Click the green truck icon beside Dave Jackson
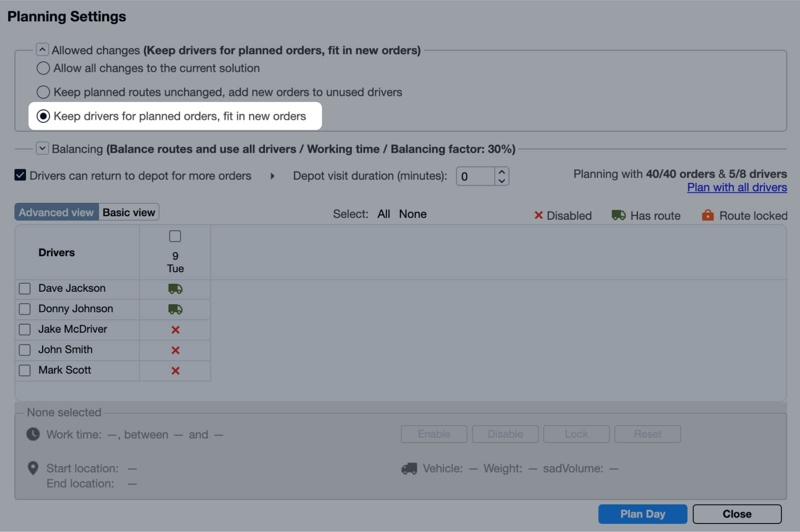The image size is (800, 532). [x=174, y=289]
